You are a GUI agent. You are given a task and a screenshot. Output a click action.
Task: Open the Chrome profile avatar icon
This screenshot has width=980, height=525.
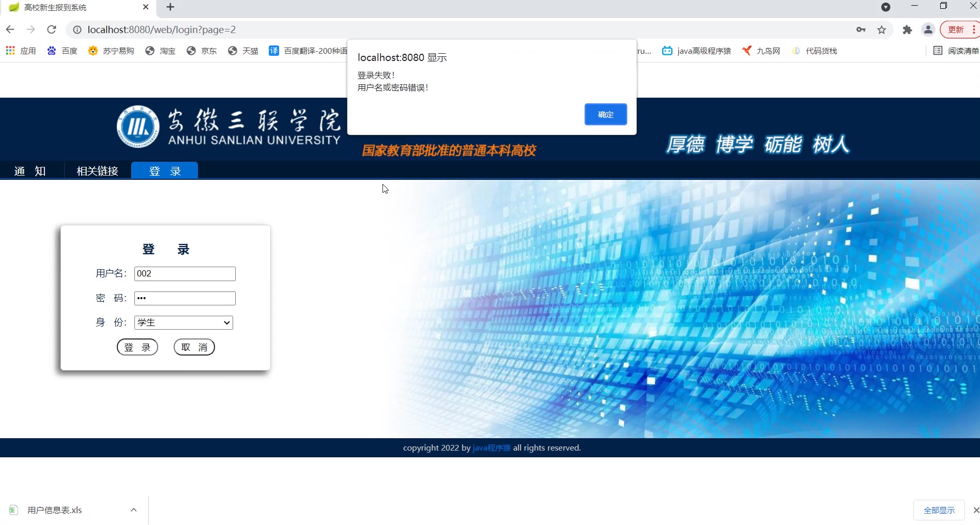(x=928, y=29)
